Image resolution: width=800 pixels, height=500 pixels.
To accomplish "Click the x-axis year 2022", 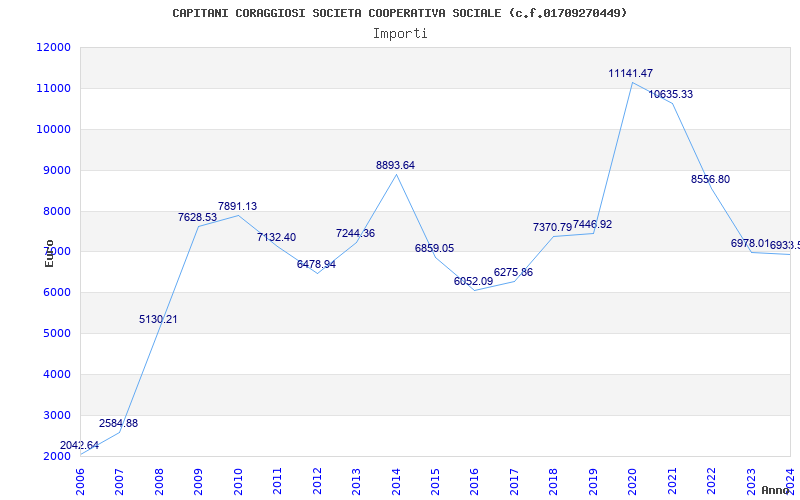I will [711, 481].
